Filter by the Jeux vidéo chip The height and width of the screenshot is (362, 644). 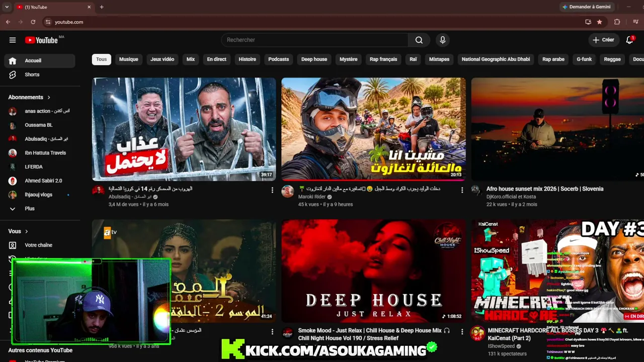pyautogui.click(x=163, y=59)
